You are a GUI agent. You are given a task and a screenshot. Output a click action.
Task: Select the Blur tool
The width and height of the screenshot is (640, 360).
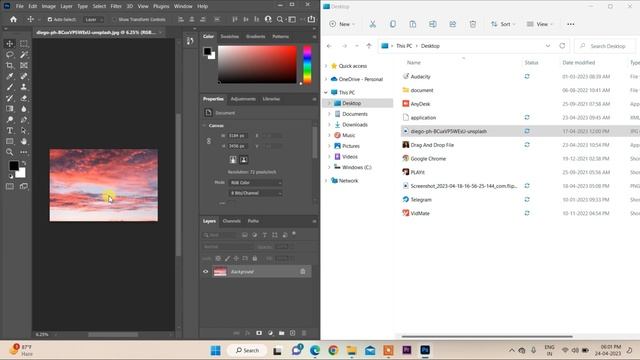pos(24,109)
